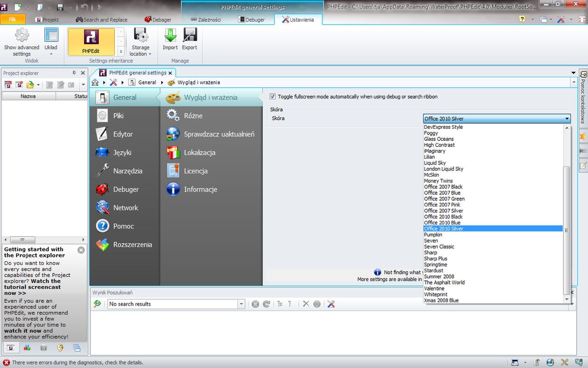Click General in the breadcrumb path

[147, 82]
